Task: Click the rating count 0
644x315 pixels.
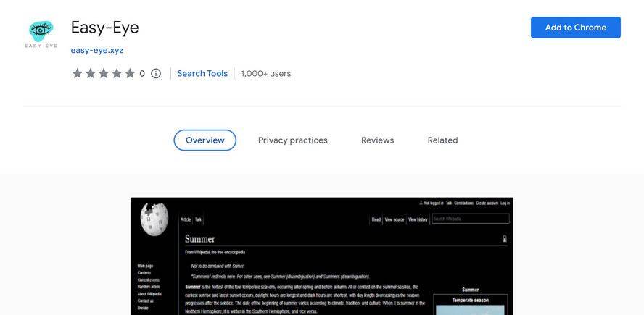Action: click(x=142, y=73)
